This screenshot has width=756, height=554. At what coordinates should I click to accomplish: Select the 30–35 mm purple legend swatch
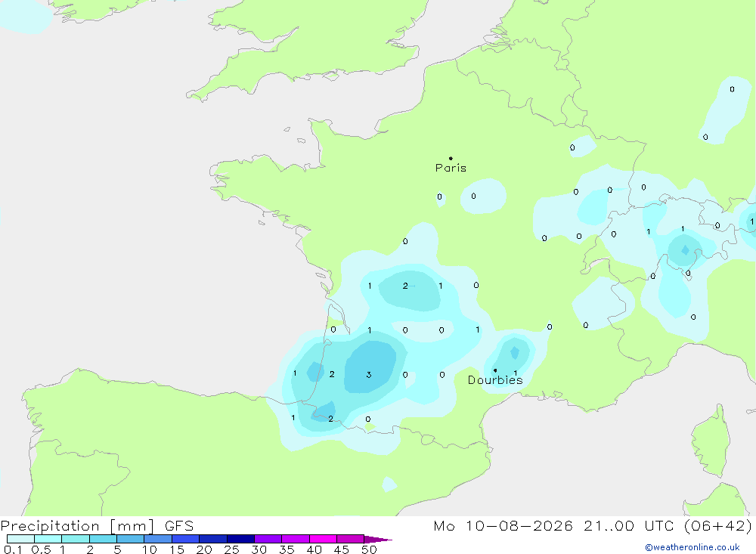click(268, 539)
